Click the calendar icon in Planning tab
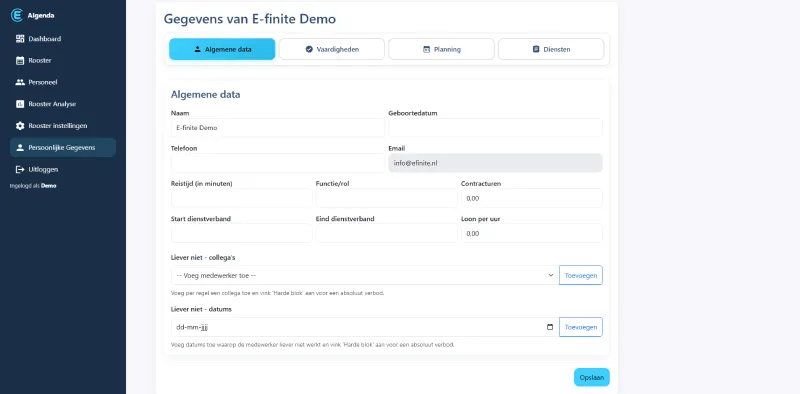This screenshot has width=800, height=394. click(x=427, y=50)
